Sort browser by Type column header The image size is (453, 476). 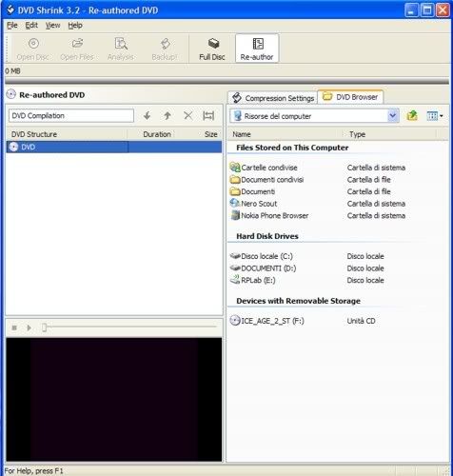tap(390, 134)
